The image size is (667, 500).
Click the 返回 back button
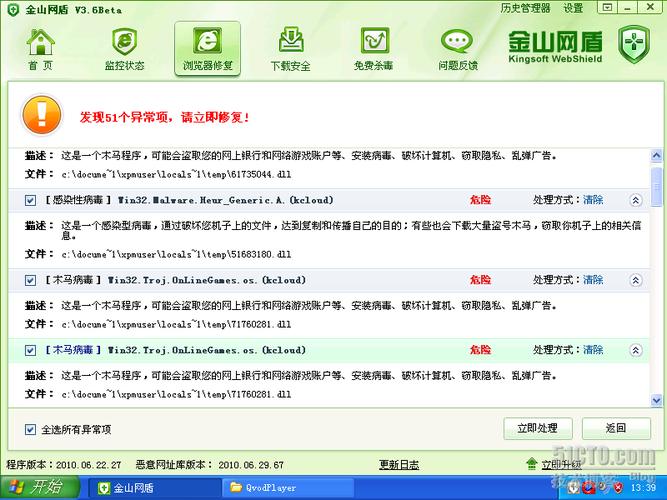click(616, 429)
